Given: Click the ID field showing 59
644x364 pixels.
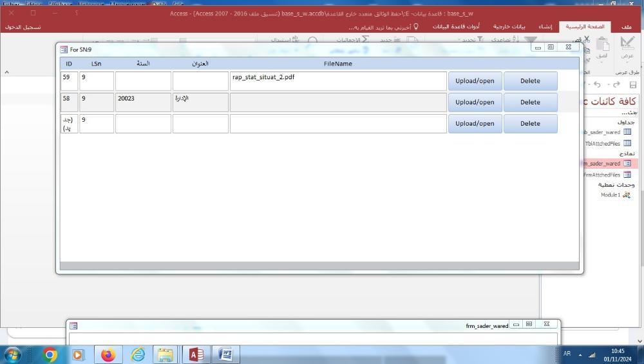Looking at the screenshot, I should (70, 81).
